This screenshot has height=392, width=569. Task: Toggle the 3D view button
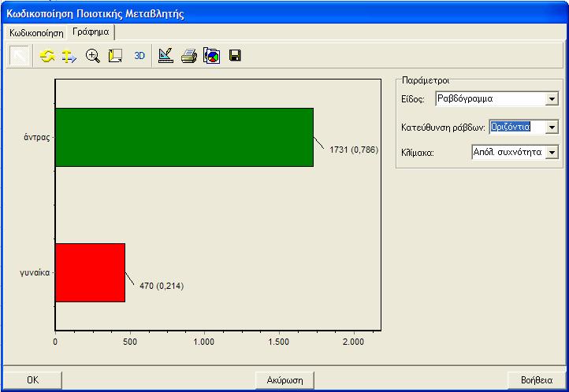[139, 56]
